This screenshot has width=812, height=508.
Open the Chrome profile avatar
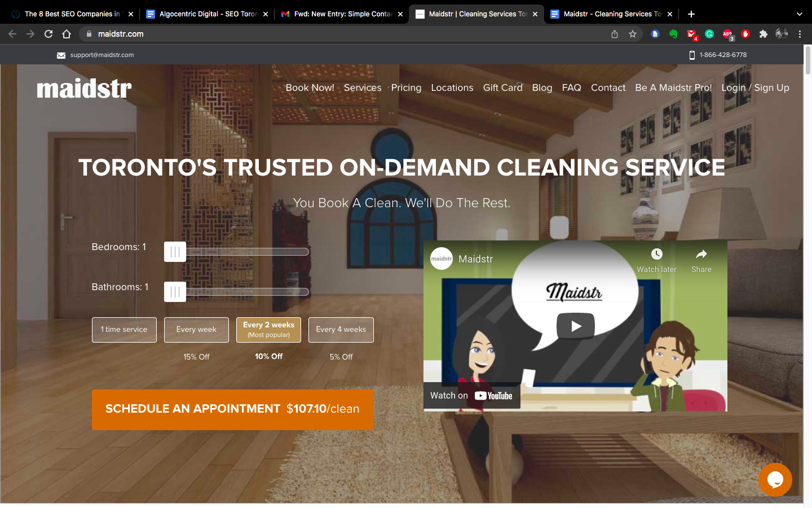point(782,34)
